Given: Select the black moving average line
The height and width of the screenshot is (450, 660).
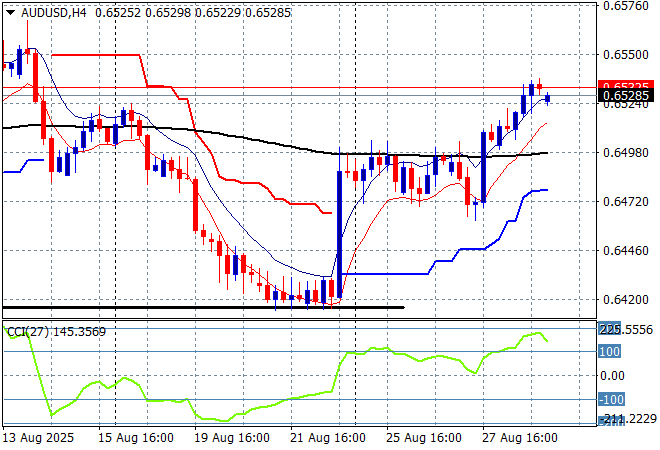Looking at the screenshot, I should pos(200,131).
